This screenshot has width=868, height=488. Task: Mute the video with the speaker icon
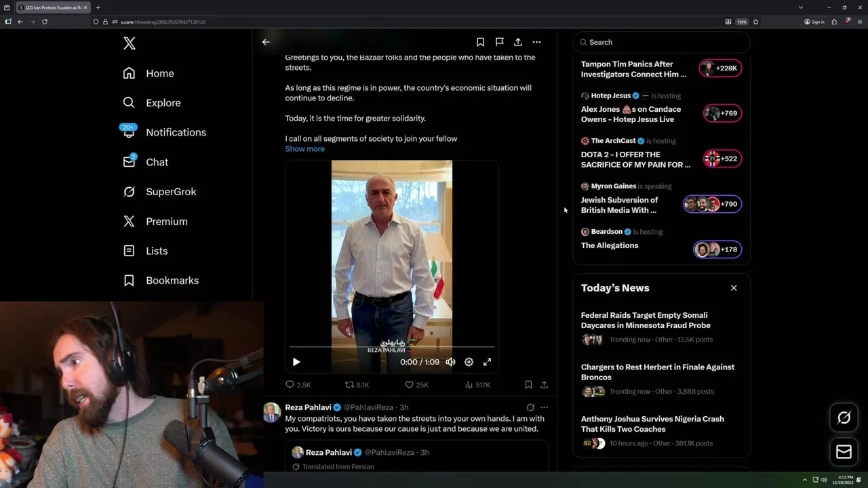(450, 362)
